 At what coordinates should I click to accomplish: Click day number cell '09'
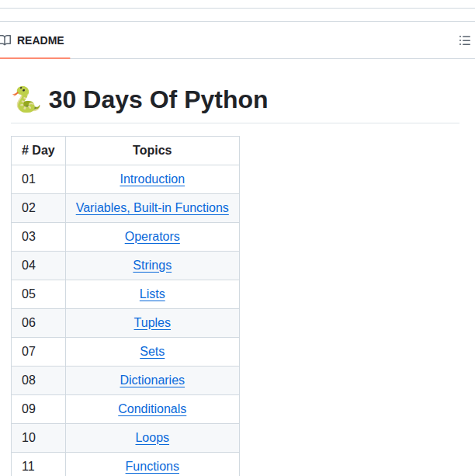click(38, 409)
